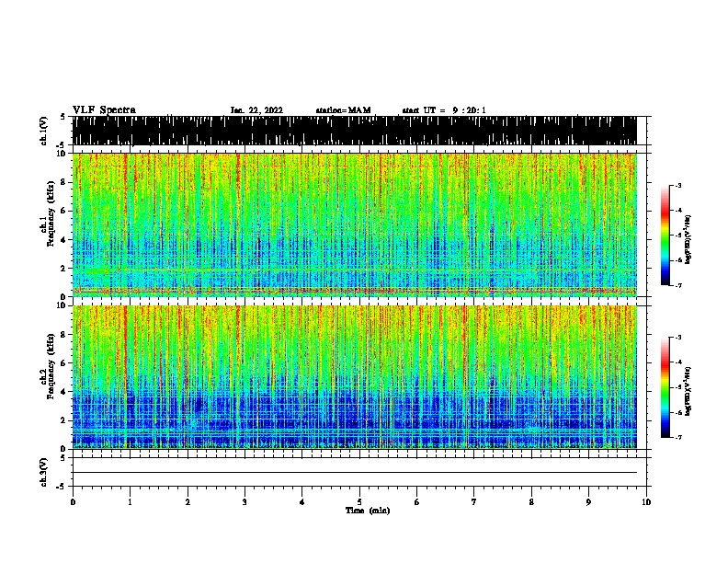728x563 pixels.
Task: Click the "ch.1(V)" axis label
Action: (44, 131)
